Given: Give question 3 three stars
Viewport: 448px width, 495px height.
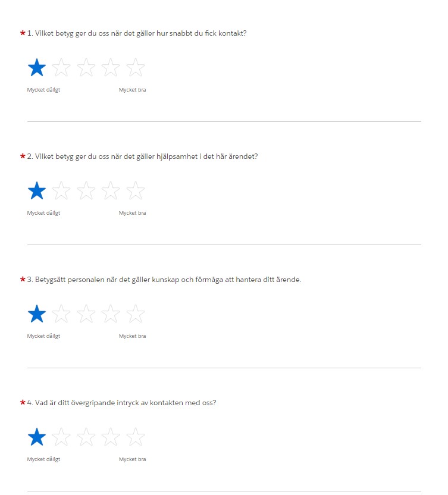Looking at the screenshot, I should pos(86,314).
